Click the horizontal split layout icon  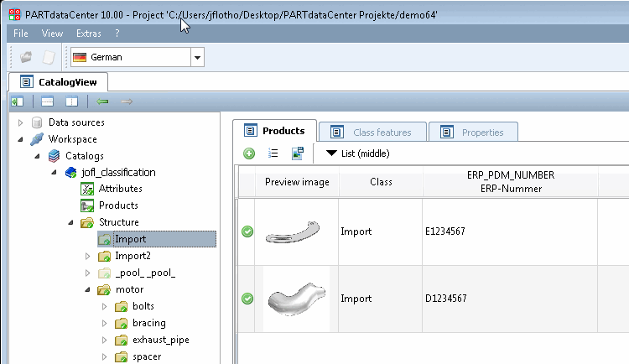point(48,101)
